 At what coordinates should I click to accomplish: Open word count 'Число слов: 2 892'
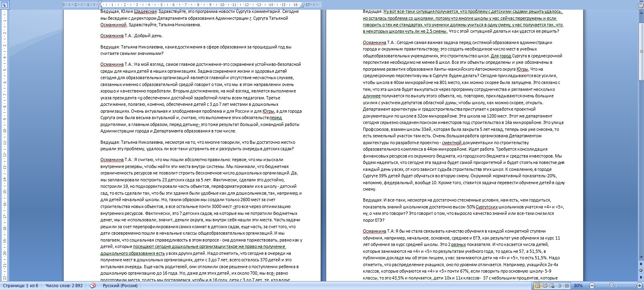pyautogui.click(x=64, y=286)
